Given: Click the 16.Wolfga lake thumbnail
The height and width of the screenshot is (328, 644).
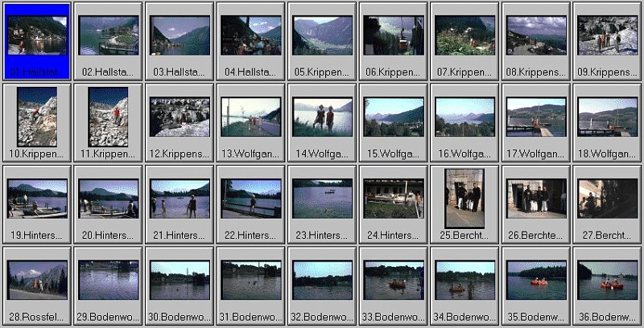Looking at the screenshot, I should [464, 117].
